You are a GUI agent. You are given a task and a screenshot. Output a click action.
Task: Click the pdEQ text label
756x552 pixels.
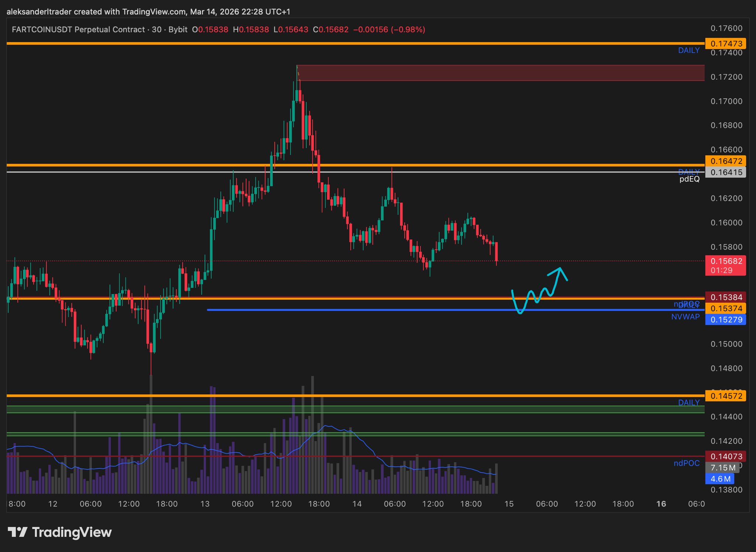[689, 179]
